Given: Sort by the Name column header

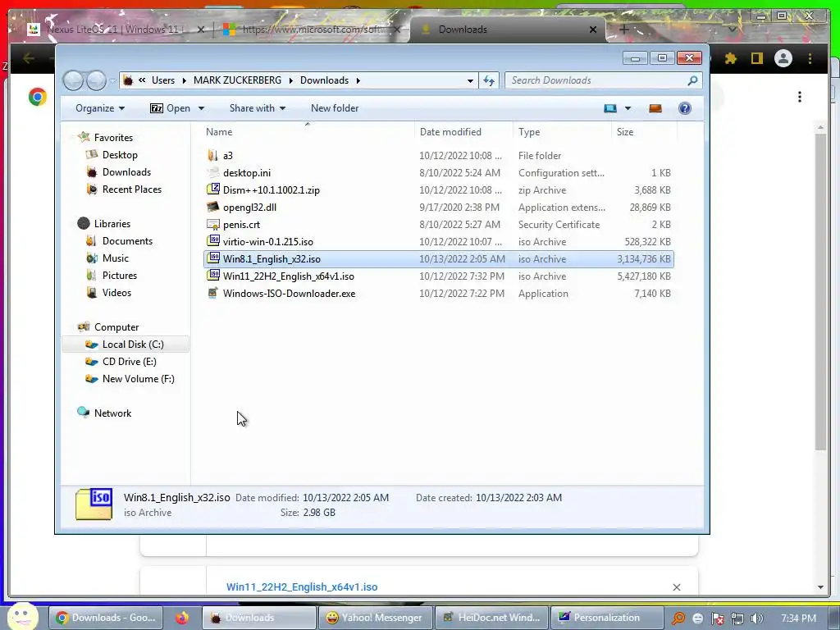Looking at the screenshot, I should point(307,132).
